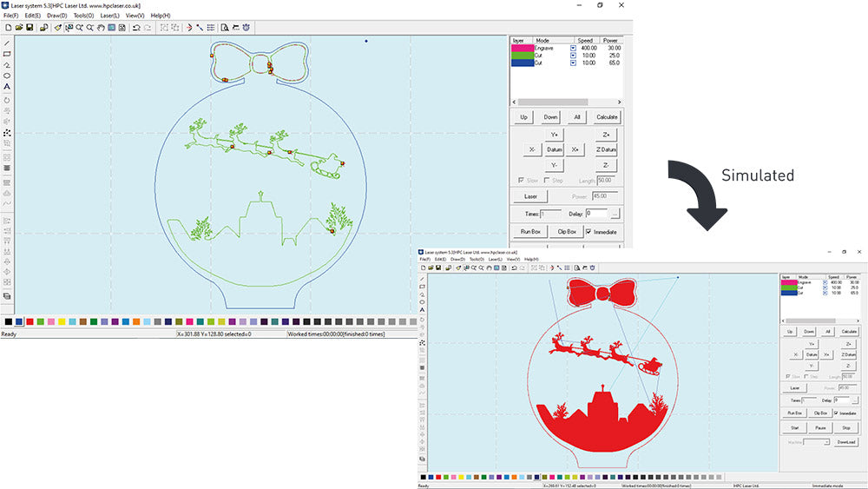Click the Undo arrow icon
Screen dimensions: 868x489
coord(136,28)
